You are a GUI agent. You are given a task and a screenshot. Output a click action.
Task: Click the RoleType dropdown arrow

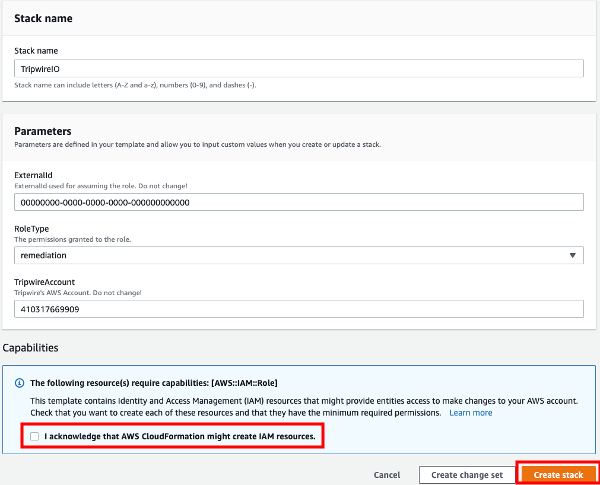(x=572, y=255)
